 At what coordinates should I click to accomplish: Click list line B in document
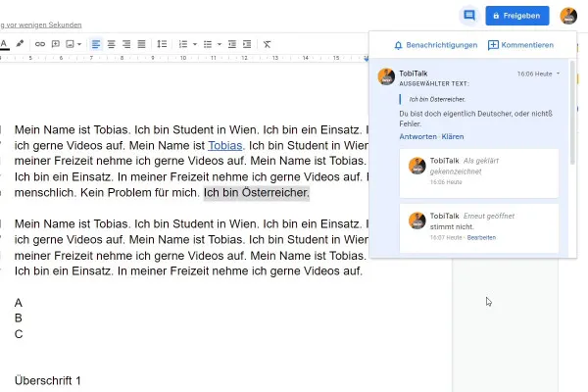(19, 318)
